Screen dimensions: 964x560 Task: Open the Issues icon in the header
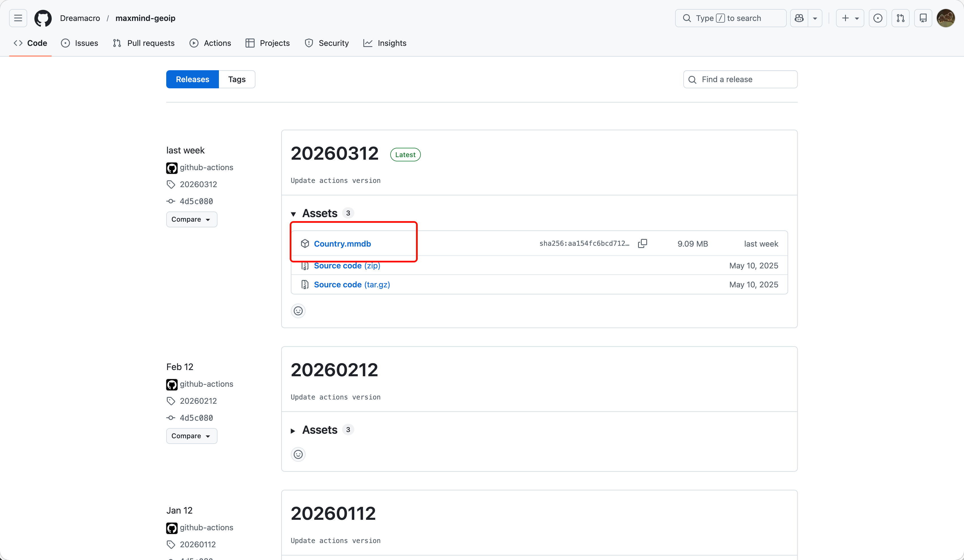pyautogui.click(x=878, y=18)
